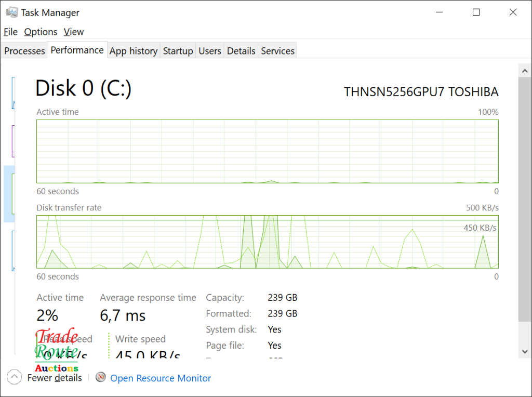Collapse view with Fewer details arrow

pos(15,377)
